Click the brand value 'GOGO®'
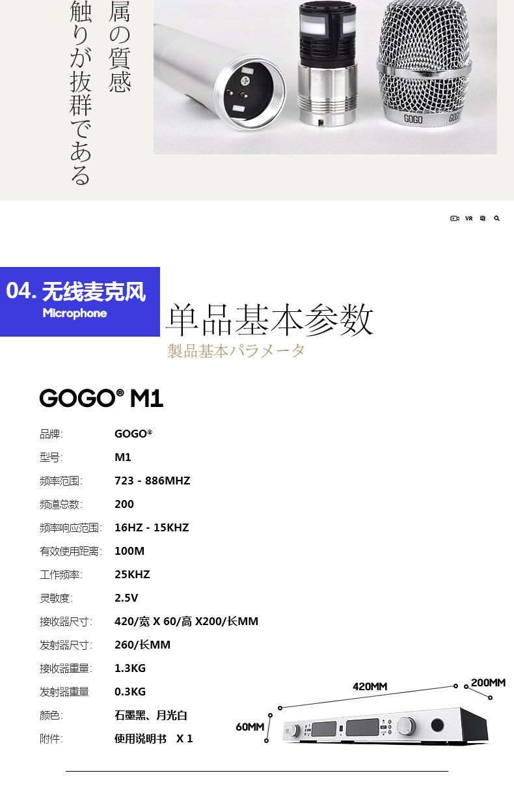 tap(133, 434)
